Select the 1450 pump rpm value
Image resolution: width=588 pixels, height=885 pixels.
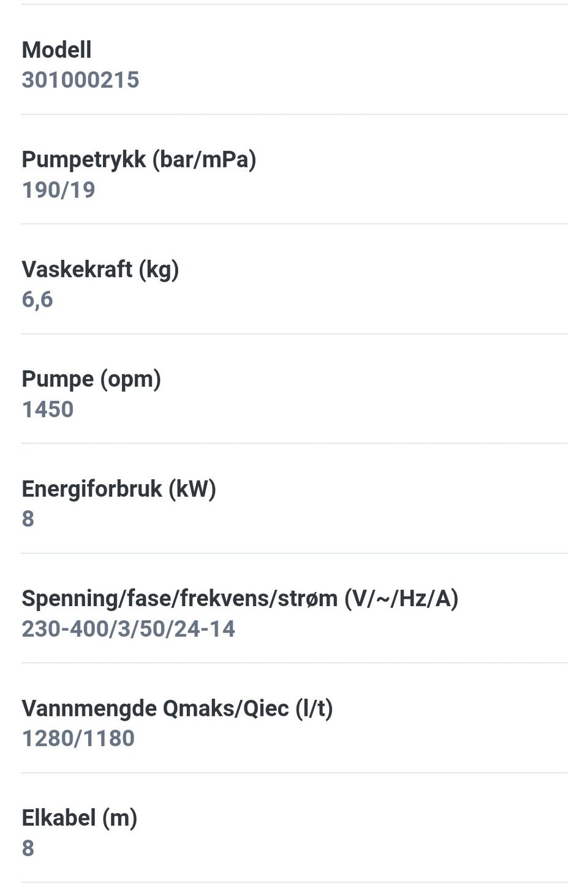pyautogui.click(x=48, y=409)
